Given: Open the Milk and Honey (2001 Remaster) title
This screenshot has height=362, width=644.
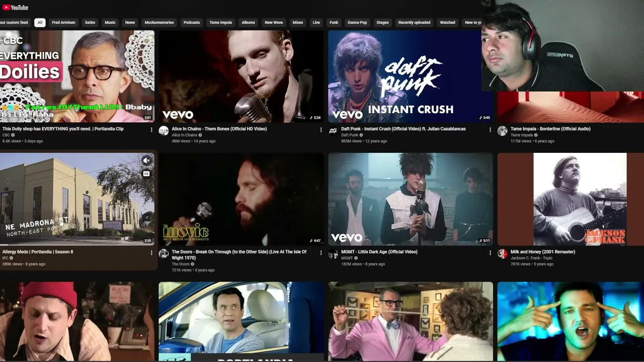Looking at the screenshot, I should click(543, 252).
